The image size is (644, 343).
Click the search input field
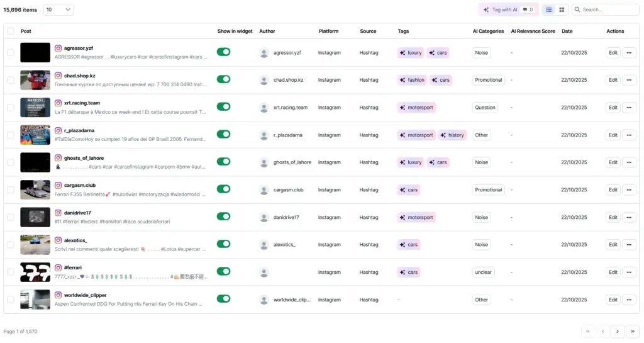coord(609,10)
